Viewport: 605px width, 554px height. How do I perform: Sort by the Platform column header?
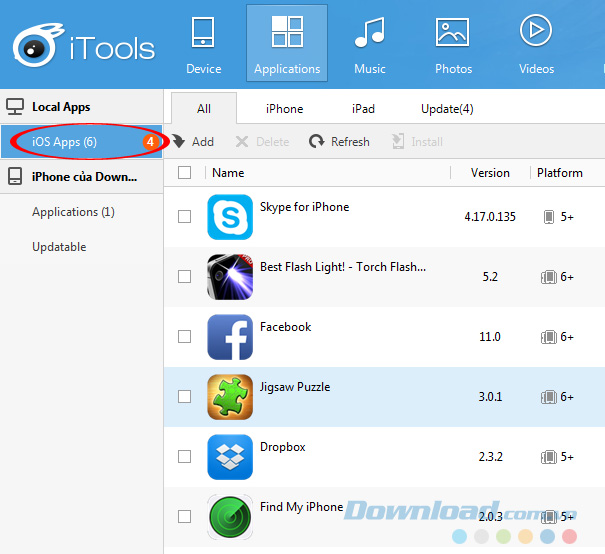click(x=559, y=172)
